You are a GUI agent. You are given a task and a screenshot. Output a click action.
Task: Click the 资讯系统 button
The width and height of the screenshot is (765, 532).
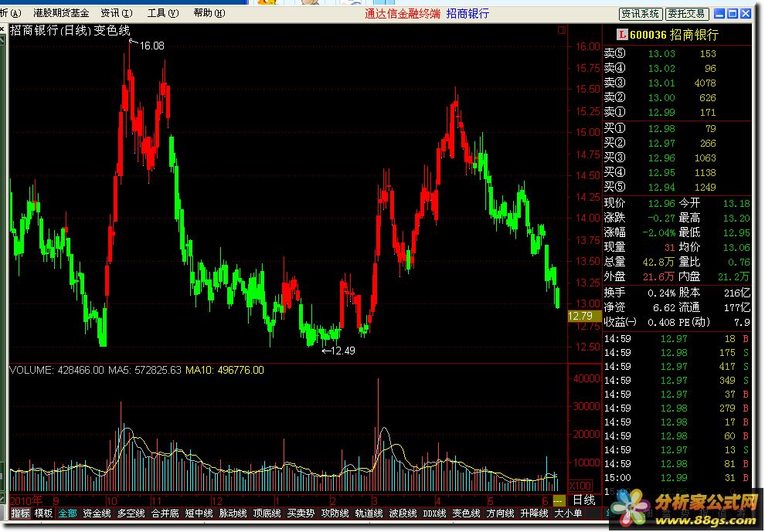pos(640,14)
